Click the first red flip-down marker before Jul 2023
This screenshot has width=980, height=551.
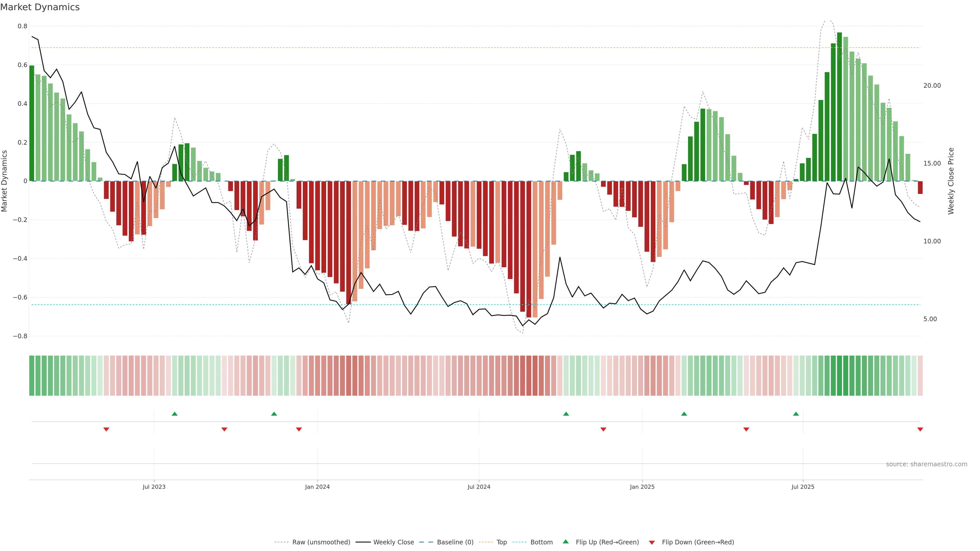[106, 429]
